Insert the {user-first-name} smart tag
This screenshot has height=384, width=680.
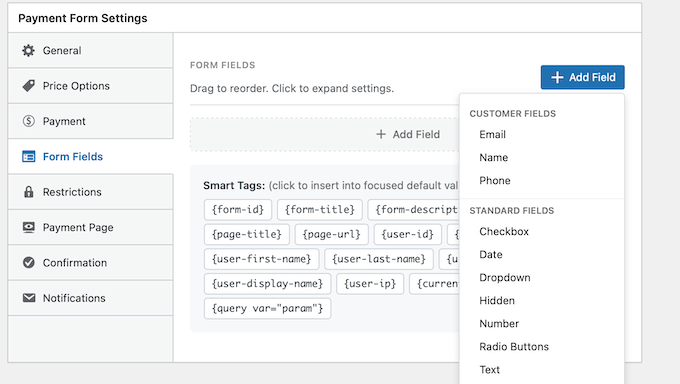click(x=262, y=259)
